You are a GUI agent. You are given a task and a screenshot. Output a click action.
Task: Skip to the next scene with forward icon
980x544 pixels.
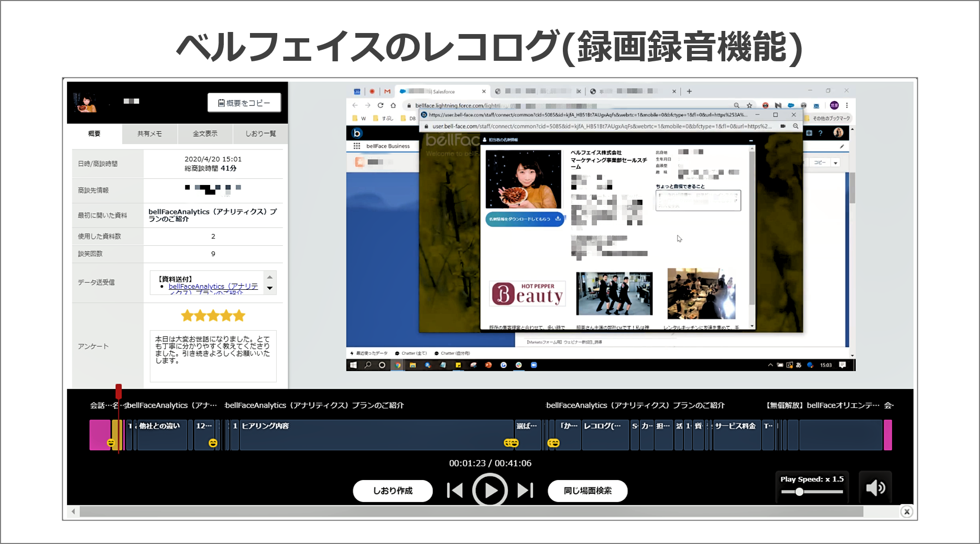[525, 491]
